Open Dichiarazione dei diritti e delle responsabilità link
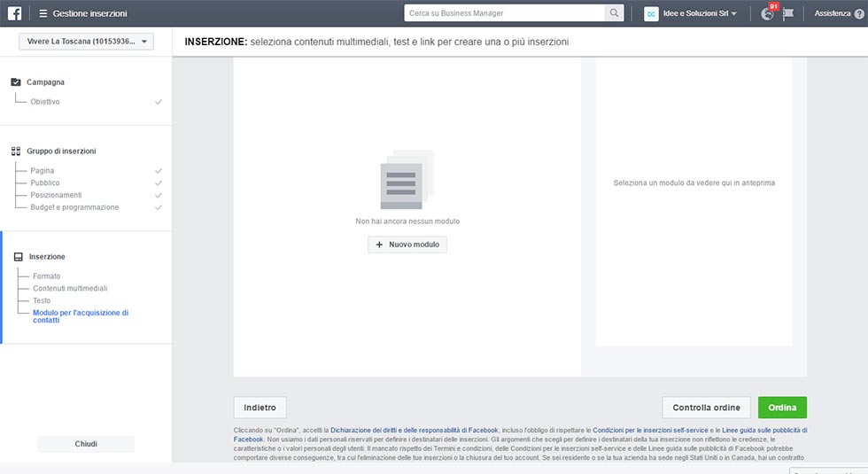Screen dimensions: 868x474 (415, 431)
